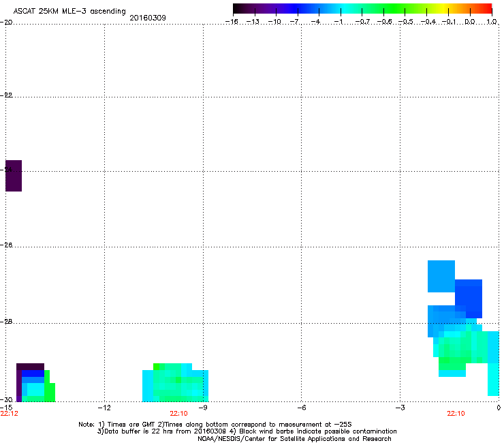Click the -28 latitude axis label
The height and width of the screenshot is (443, 504).
6,322
